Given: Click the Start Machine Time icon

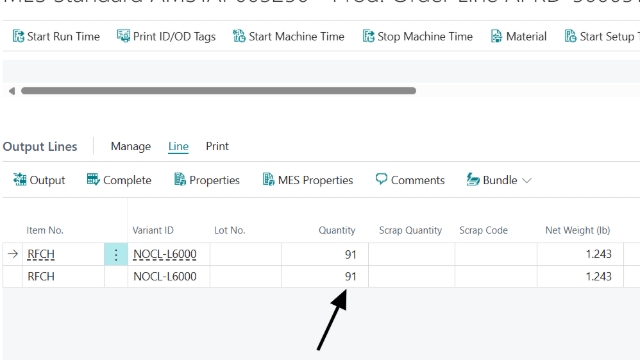Looking at the screenshot, I should point(239,36).
